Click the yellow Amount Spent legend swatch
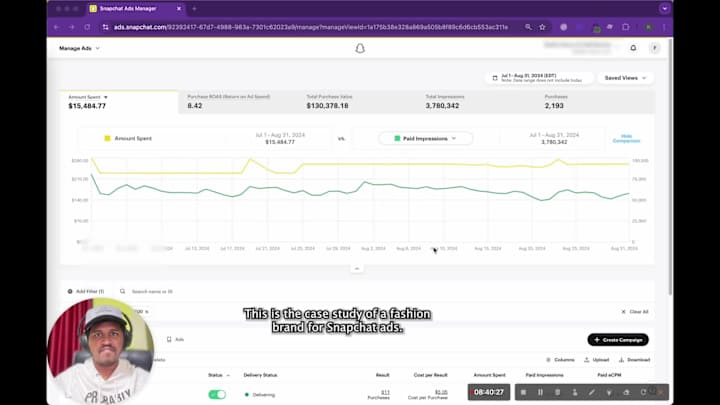The image size is (720, 405). pyautogui.click(x=107, y=138)
